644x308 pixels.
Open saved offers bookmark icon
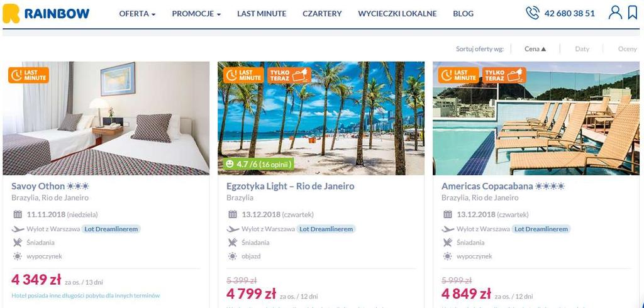click(x=633, y=13)
